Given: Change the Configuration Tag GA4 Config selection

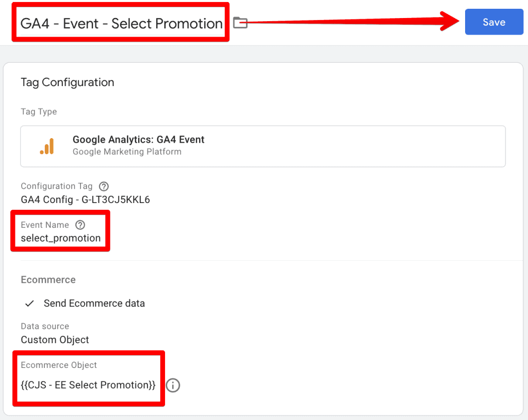Looking at the screenshot, I should (85, 200).
